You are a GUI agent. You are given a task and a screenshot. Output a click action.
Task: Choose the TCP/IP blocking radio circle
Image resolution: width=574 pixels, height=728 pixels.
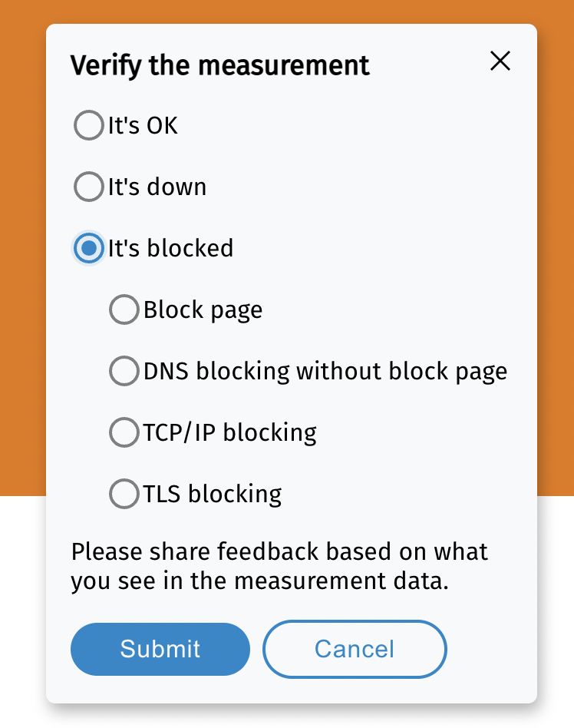[x=124, y=432]
